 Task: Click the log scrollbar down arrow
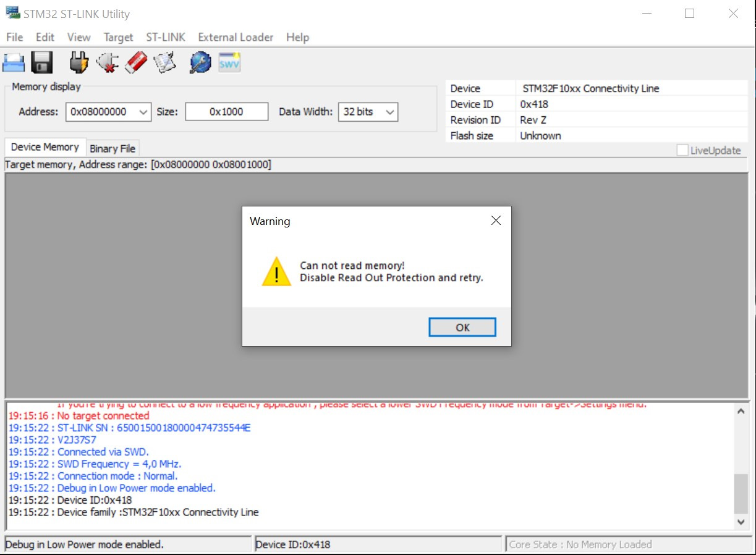[x=741, y=522]
